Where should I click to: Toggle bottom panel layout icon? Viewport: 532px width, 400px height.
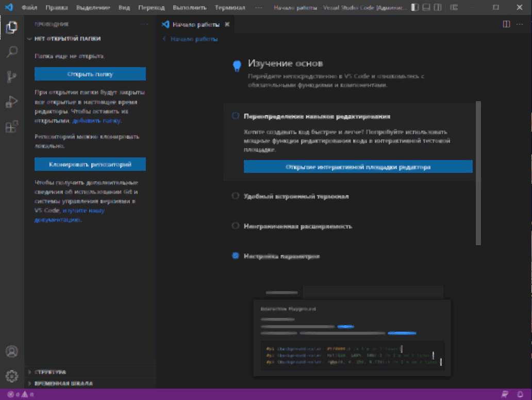point(426,7)
